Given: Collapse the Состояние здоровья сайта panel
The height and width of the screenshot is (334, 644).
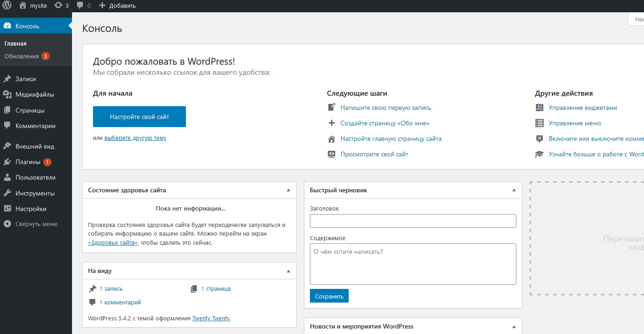Looking at the screenshot, I should (x=288, y=190).
